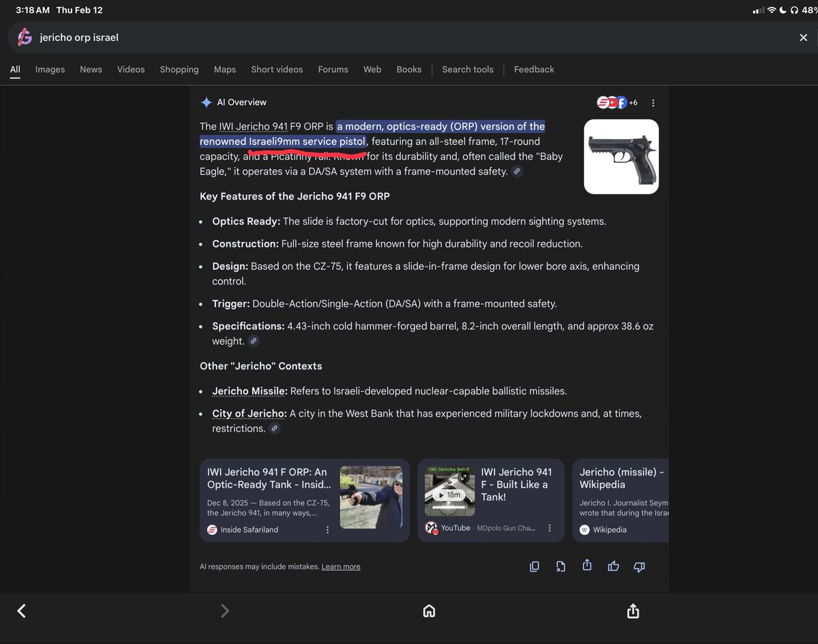This screenshot has height=644, width=818.
Task: Select the heading Key Features of the Jericho 941 F9 ORP
Action: pos(294,196)
